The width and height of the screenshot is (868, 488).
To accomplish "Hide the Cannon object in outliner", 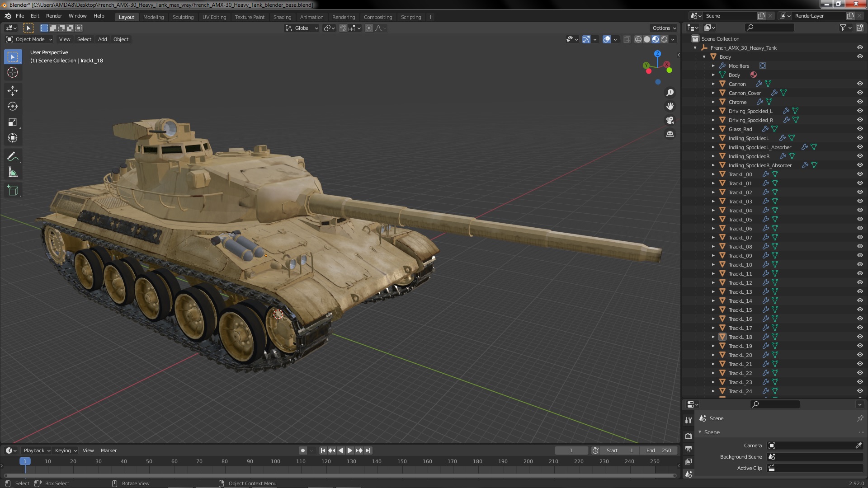I will (x=860, y=84).
